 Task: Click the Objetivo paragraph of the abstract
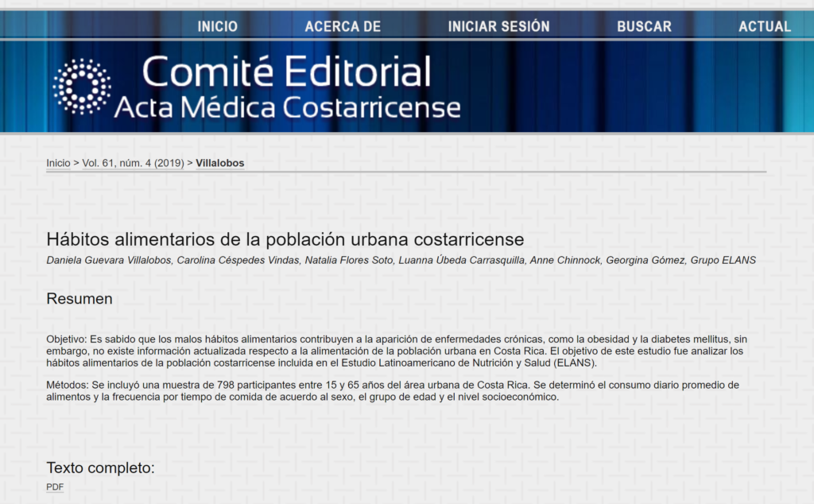tap(397, 351)
